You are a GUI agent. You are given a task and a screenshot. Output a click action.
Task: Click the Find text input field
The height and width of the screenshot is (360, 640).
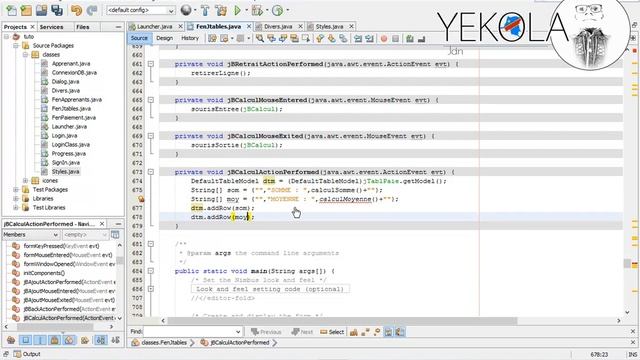193,332
